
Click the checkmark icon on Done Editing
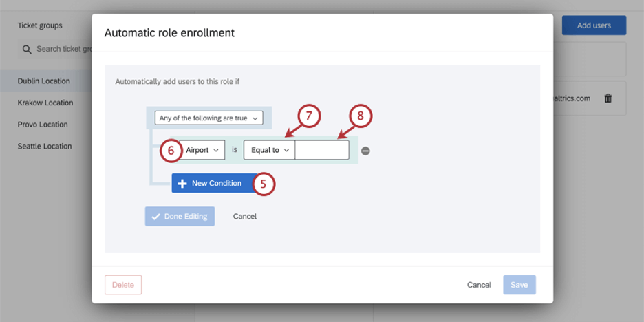pos(155,216)
